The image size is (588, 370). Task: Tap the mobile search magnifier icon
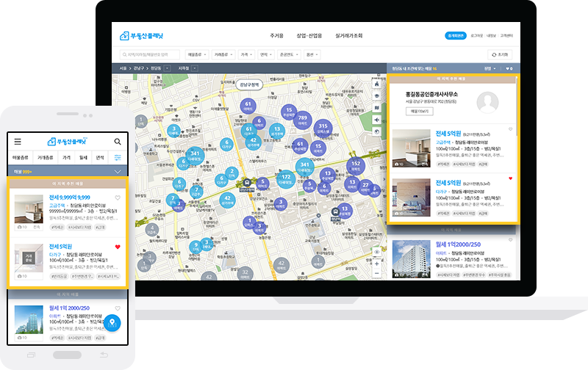(118, 142)
